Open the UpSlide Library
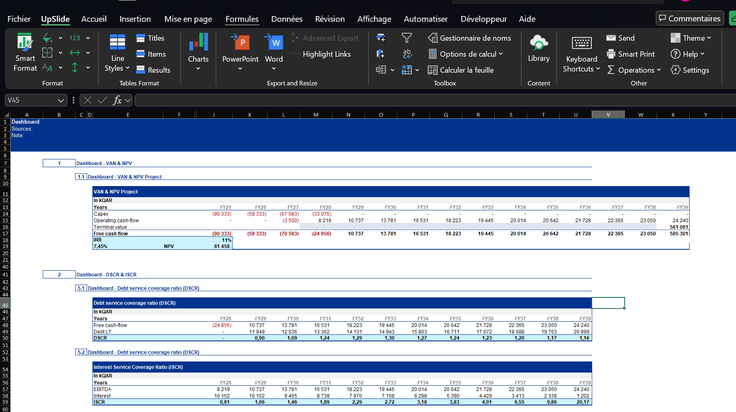 538,49
